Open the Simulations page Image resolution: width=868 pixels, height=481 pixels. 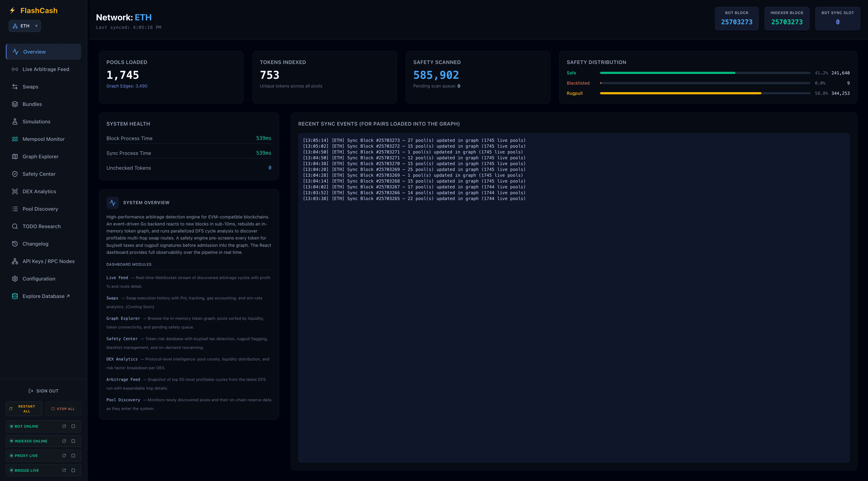[x=43, y=122]
